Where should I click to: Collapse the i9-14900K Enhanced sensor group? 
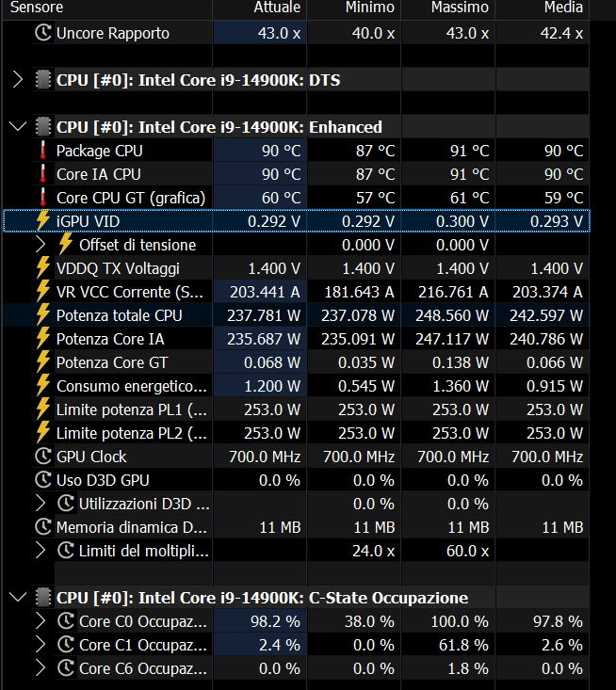18,127
